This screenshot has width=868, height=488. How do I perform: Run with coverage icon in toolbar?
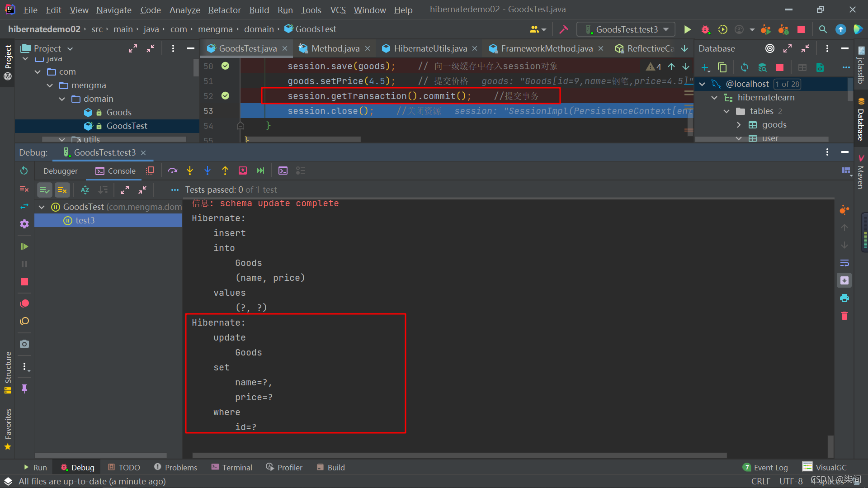pyautogui.click(x=723, y=29)
